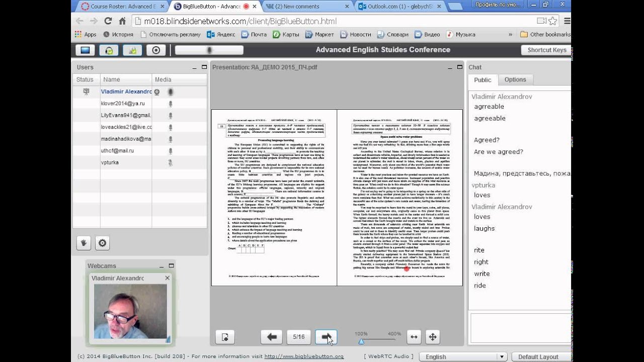Bookmark this page with the star
The width and height of the screenshot is (644, 362).
(x=553, y=21)
